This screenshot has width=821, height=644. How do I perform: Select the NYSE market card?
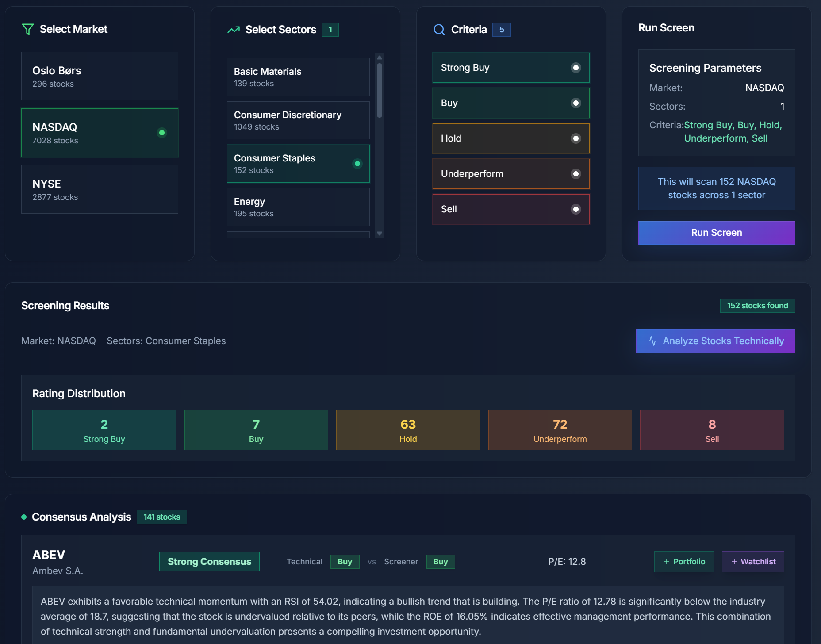pyautogui.click(x=99, y=189)
